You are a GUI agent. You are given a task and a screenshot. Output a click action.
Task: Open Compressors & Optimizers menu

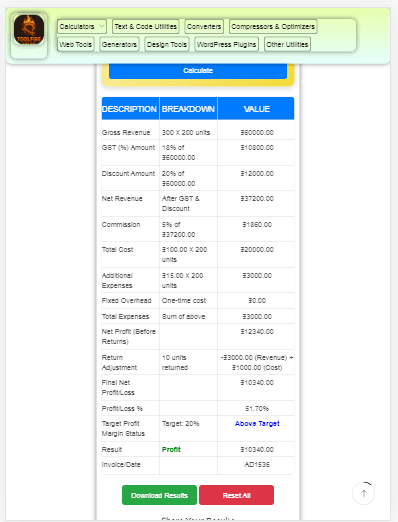click(x=273, y=26)
